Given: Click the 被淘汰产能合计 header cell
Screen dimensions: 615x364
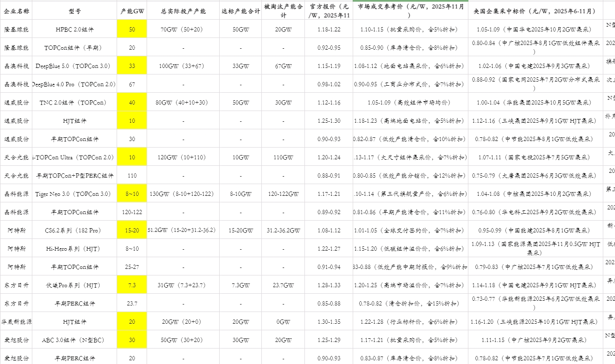Looking at the screenshot, I should click(x=283, y=10).
